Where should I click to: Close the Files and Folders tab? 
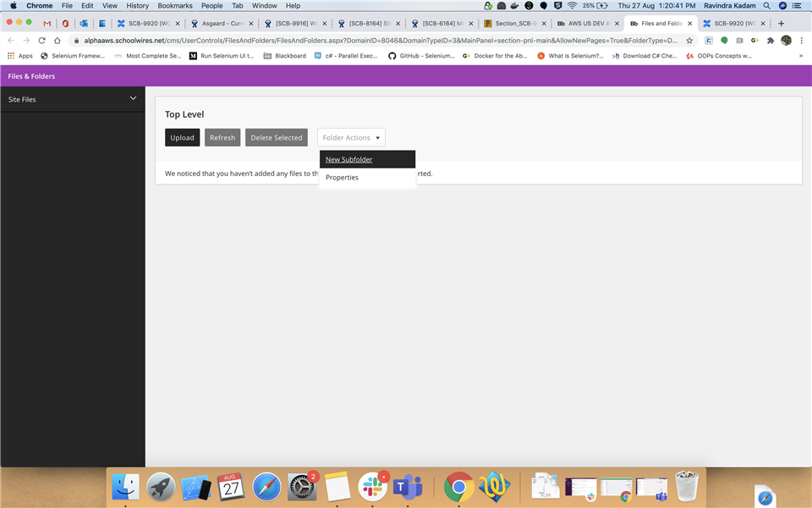tap(690, 24)
